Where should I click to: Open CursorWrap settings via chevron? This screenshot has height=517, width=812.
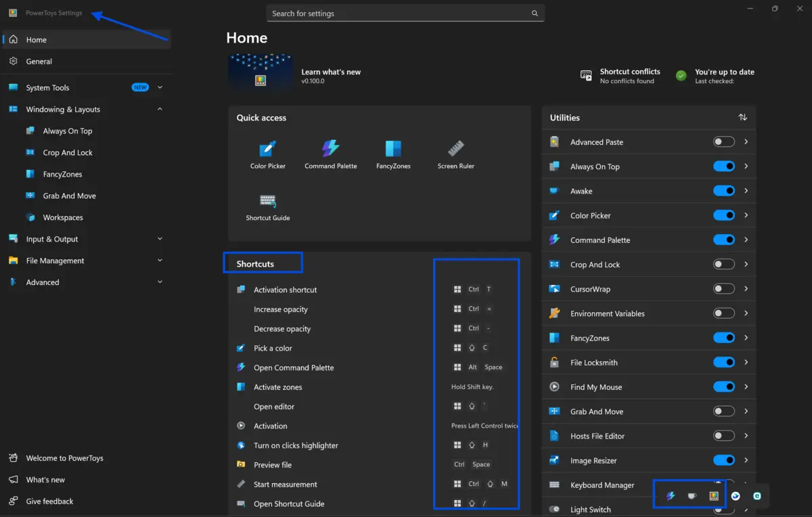[746, 289]
